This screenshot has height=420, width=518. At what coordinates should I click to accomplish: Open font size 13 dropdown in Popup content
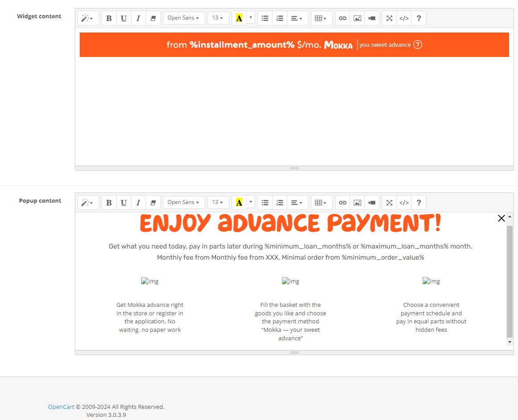[218, 203]
